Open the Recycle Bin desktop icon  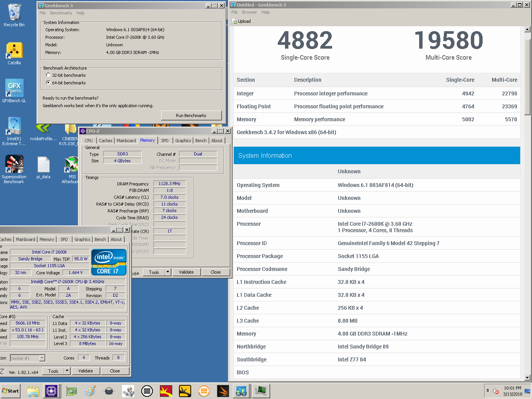(x=14, y=15)
